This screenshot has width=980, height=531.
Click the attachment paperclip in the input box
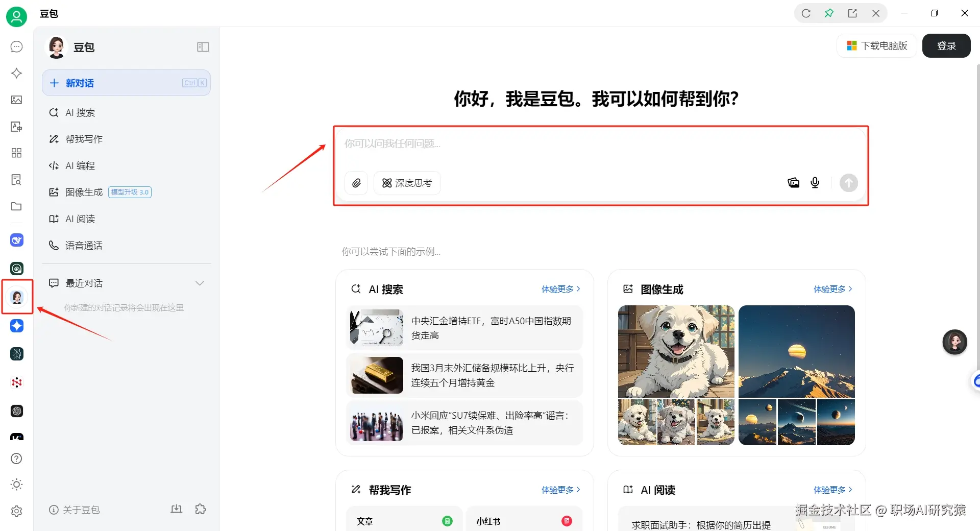pyautogui.click(x=356, y=183)
